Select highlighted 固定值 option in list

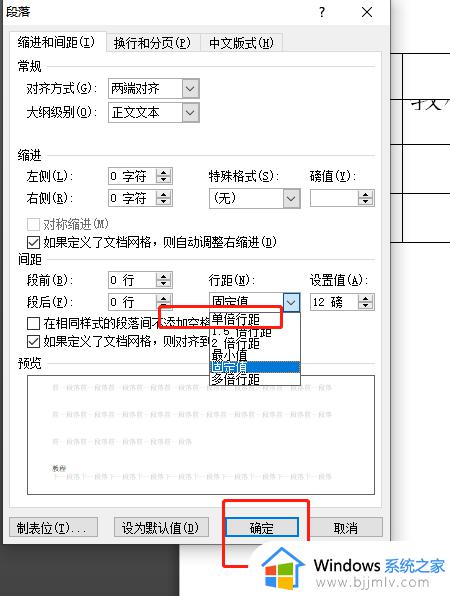coord(255,367)
